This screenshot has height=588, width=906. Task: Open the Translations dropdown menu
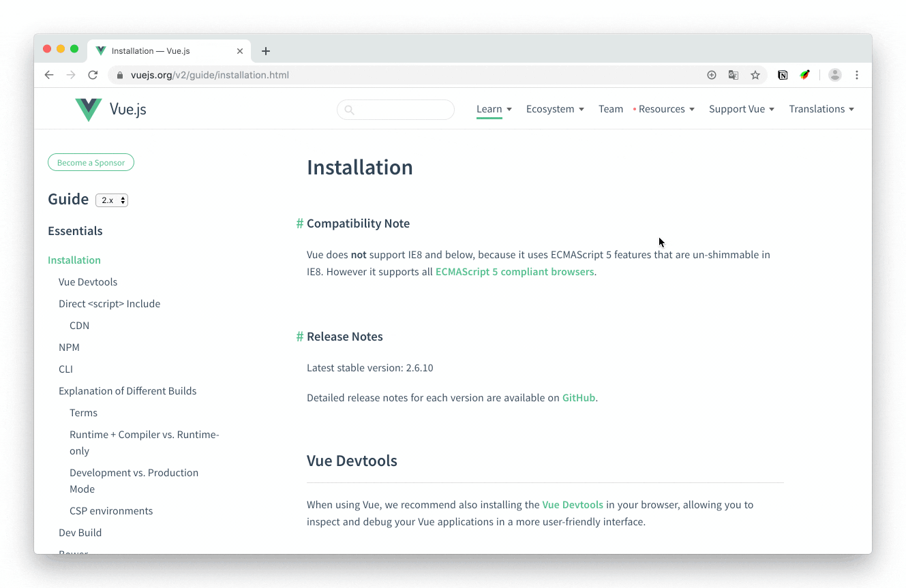pyautogui.click(x=821, y=109)
